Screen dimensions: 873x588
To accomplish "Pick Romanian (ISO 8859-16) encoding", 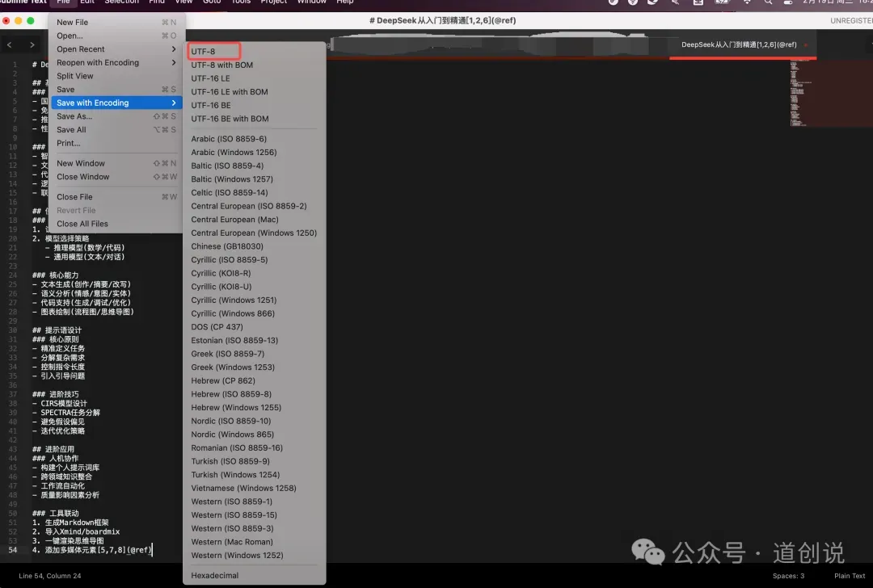I will (255, 447).
